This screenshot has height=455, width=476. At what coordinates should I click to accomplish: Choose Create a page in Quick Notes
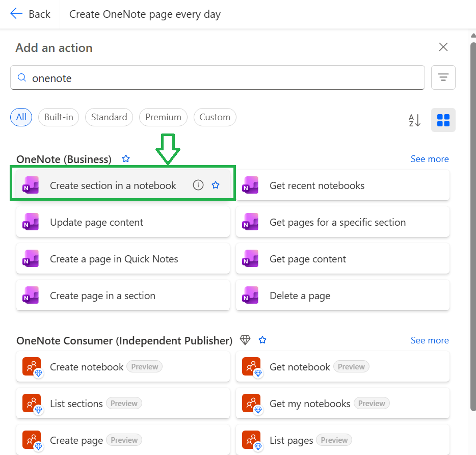tap(123, 259)
